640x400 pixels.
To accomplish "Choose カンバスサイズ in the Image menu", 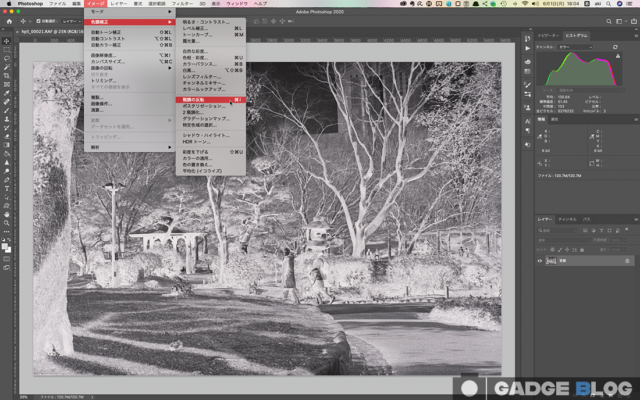I will pyautogui.click(x=130, y=62).
